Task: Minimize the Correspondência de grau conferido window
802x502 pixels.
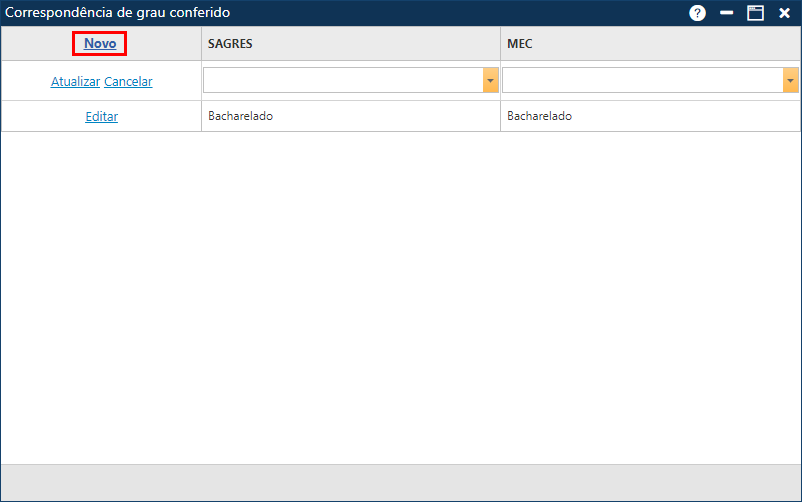Action: 727,13
